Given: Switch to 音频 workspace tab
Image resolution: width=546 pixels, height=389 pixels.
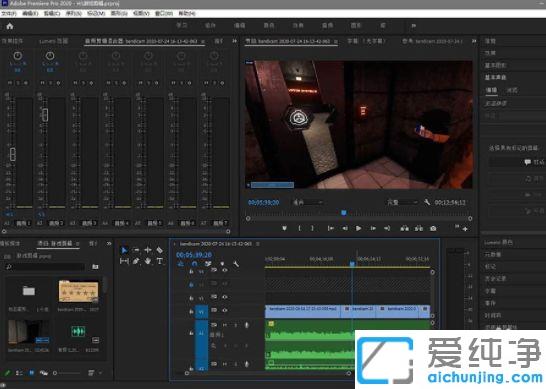Looking at the screenshot, I should coord(327,26).
